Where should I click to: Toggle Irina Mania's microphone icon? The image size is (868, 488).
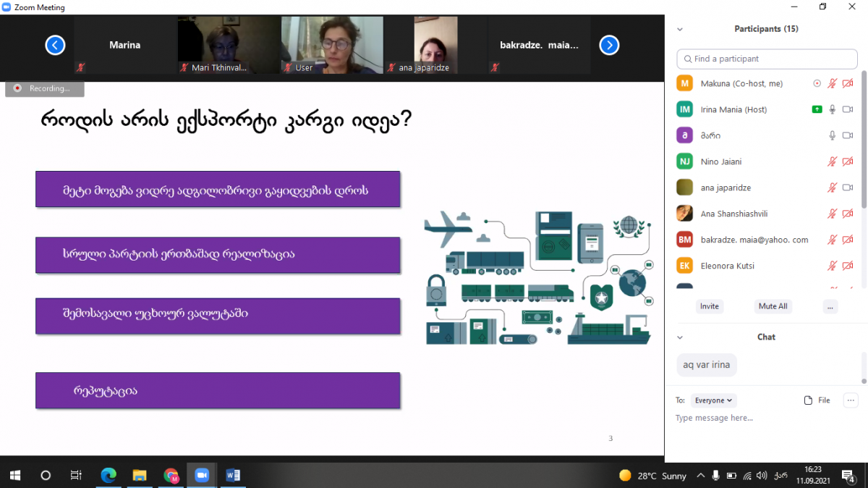click(833, 109)
